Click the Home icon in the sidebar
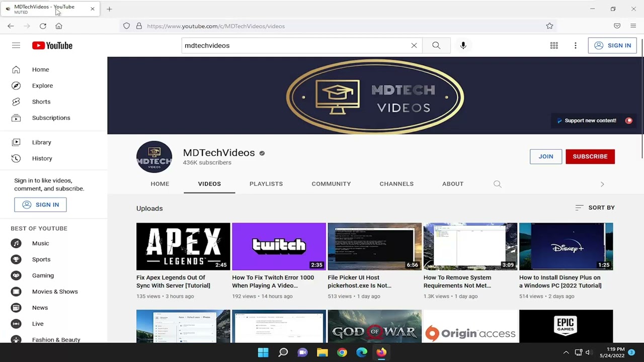 click(x=16, y=69)
